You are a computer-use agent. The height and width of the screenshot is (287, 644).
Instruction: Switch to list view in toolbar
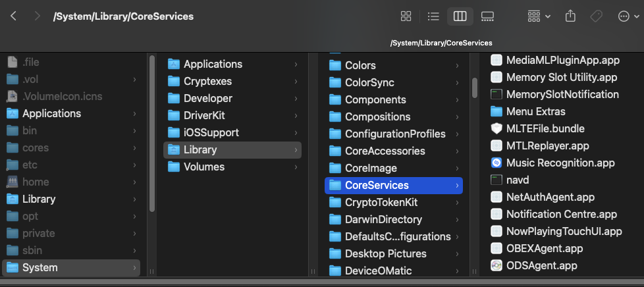[433, 16]
